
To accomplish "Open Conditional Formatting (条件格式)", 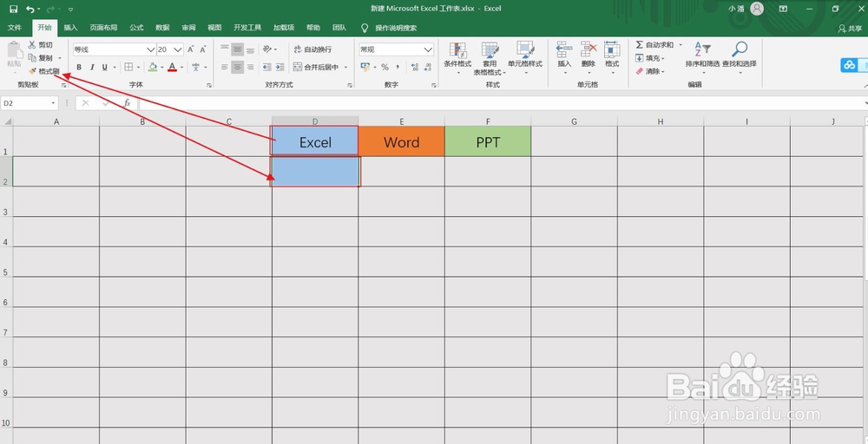I will 457,59.
